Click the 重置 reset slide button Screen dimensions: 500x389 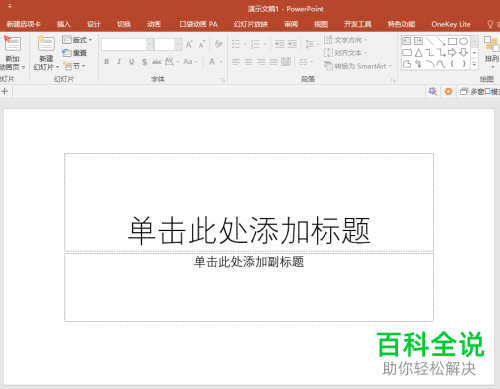point(75,53)
